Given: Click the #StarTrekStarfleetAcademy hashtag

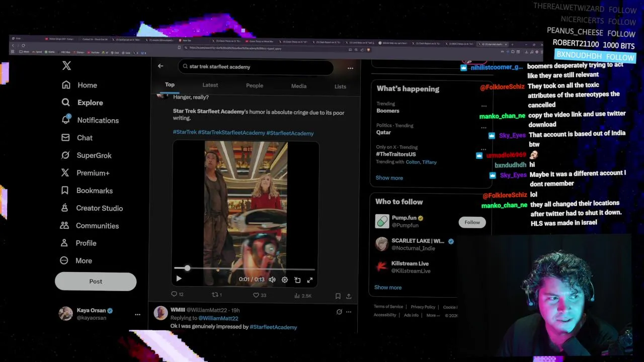Looking at the screenshot, I should click(231, 133).
